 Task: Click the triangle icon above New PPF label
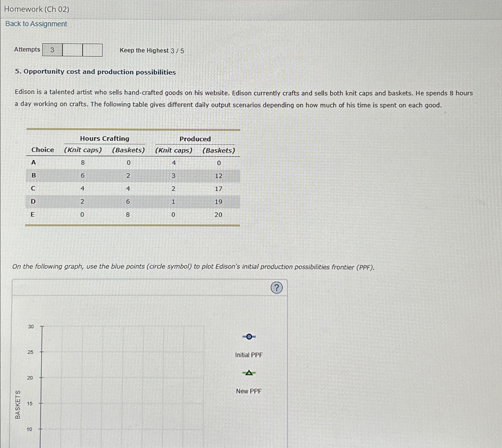point(248,373)
